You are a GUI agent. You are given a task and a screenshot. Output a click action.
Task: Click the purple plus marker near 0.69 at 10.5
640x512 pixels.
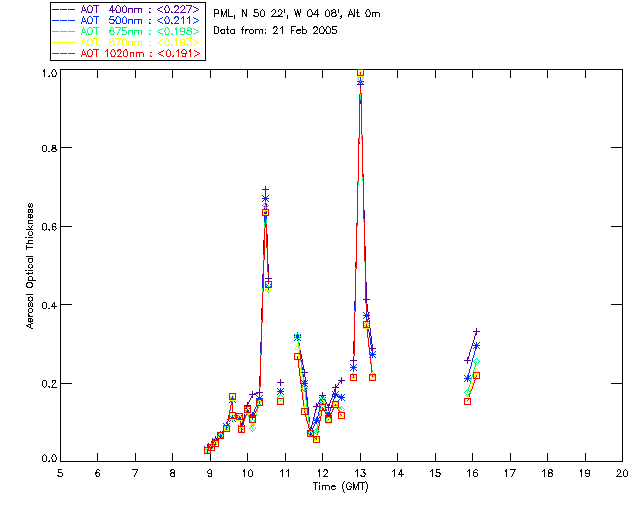266,189
